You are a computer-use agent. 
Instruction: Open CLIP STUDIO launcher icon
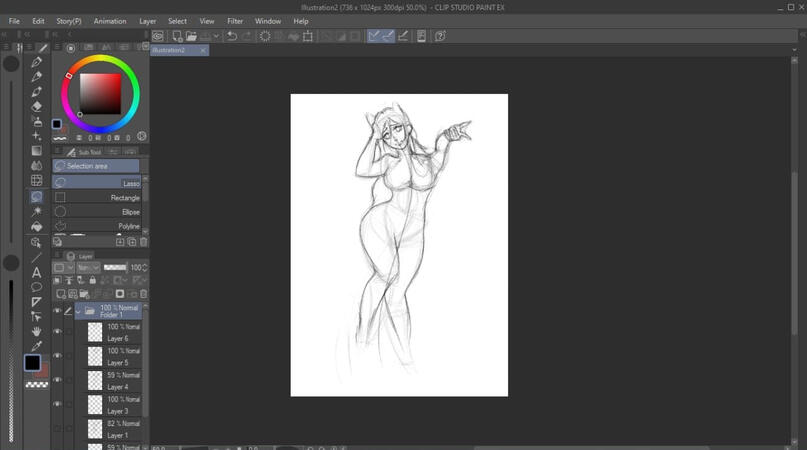coord(158,36)
